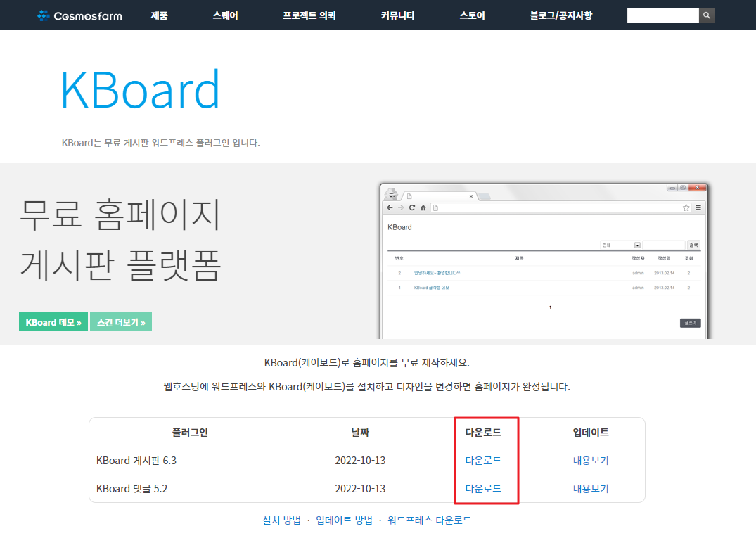Image resolution: width=756 pixels, height=550 pixels.
Task: Open the 업데이트 방법 link
Action: (x=345, y=520)
